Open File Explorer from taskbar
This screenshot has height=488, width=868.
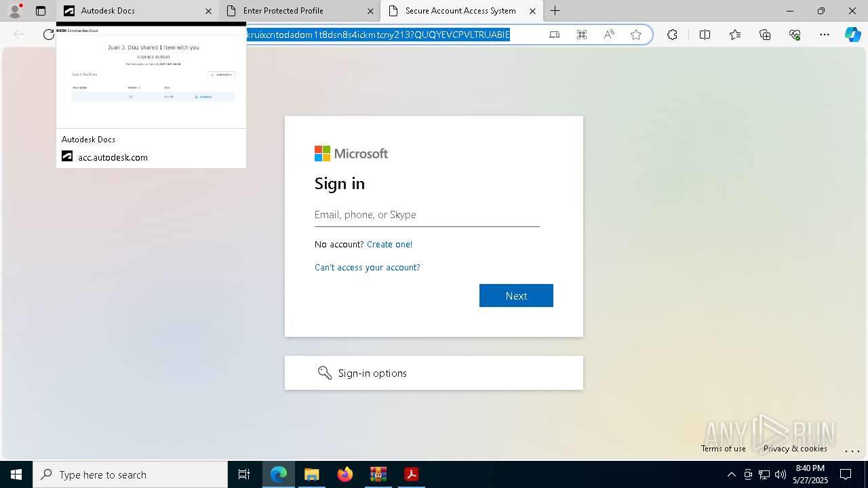click(x=311, y=474)
